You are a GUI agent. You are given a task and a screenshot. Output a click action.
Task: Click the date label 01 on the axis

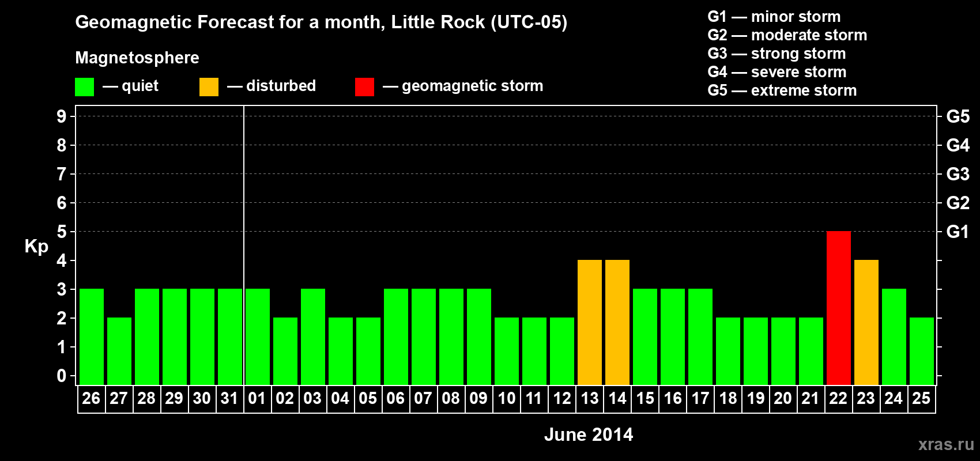pos(257,398)
